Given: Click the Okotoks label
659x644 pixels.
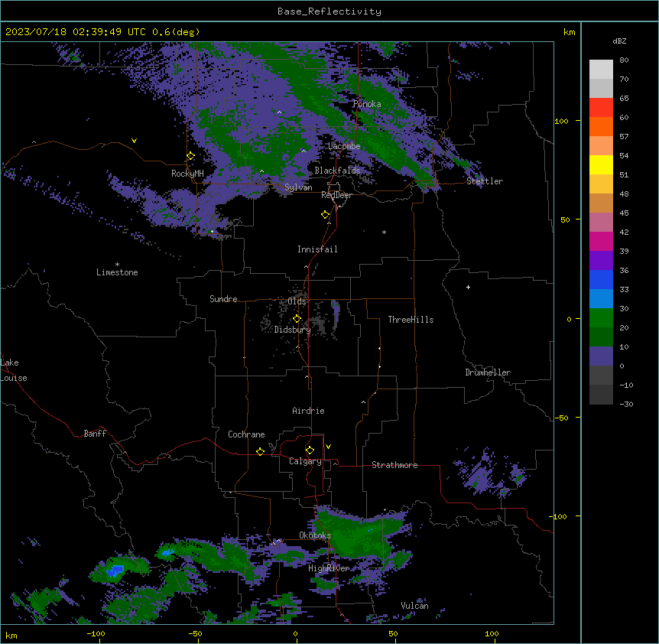Looking at the screenshot, I should 315,535.
